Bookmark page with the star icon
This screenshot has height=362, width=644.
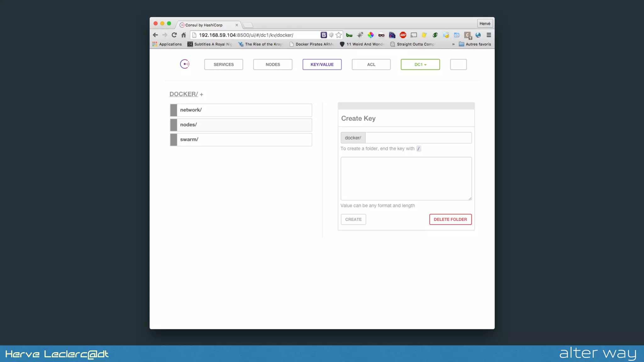click(x=339, y=35)
